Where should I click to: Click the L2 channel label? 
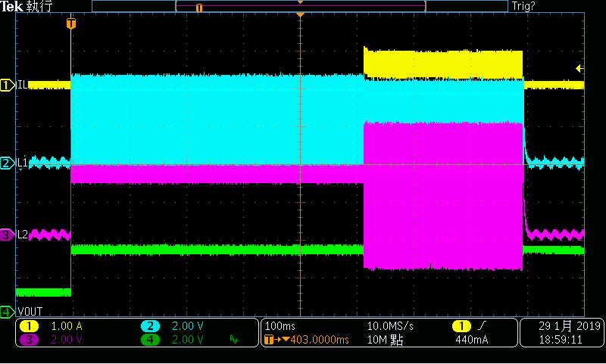[x=23, y=235]
